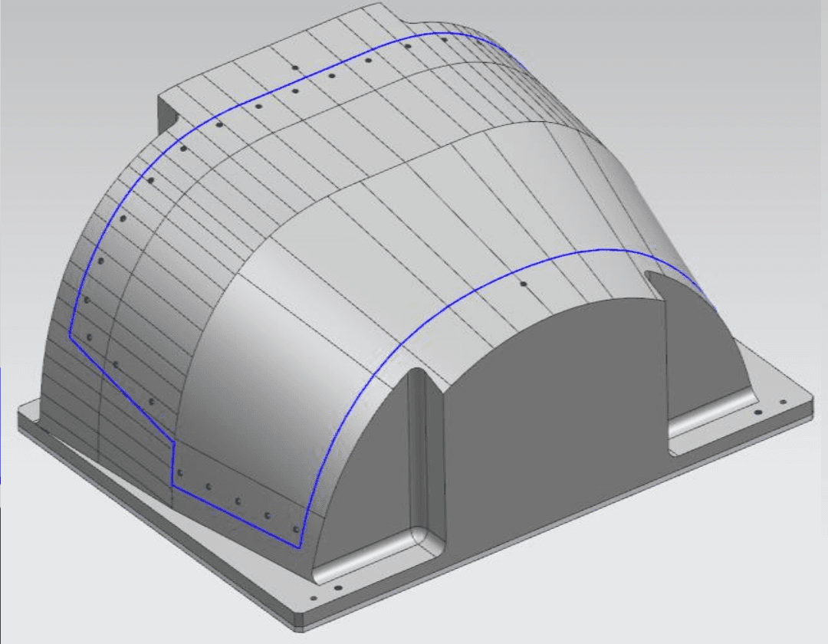Select the outermost hole in the base plate's right corner
This screenshot has height=644, width=828.
tap(782, 402)
